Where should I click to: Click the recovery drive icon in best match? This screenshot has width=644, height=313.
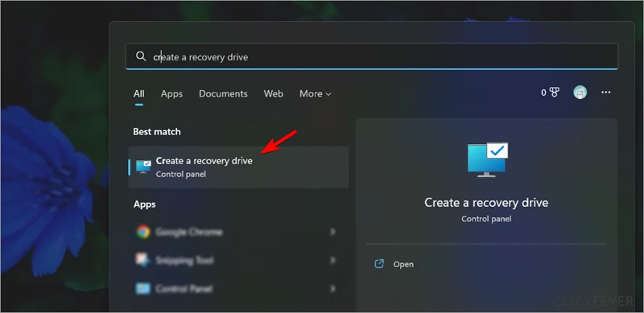pyautogui.click(x=143, y=167)
